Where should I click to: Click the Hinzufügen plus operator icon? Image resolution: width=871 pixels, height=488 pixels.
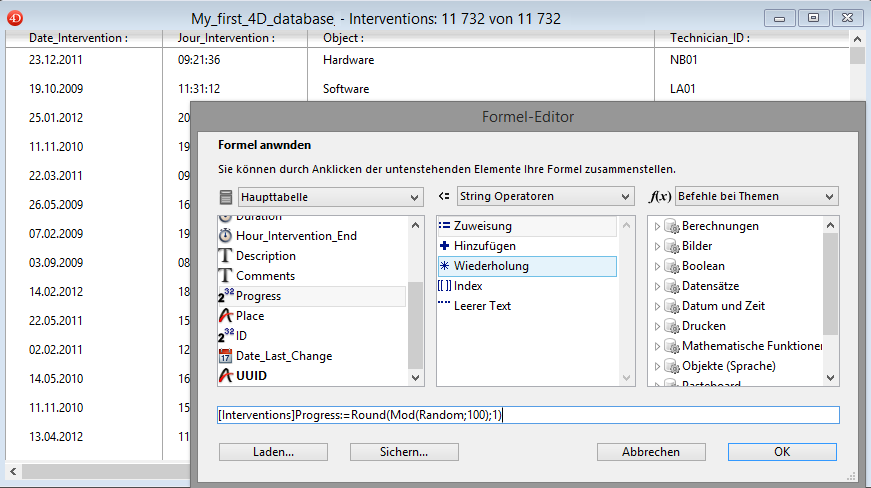[x=445, y=246]
